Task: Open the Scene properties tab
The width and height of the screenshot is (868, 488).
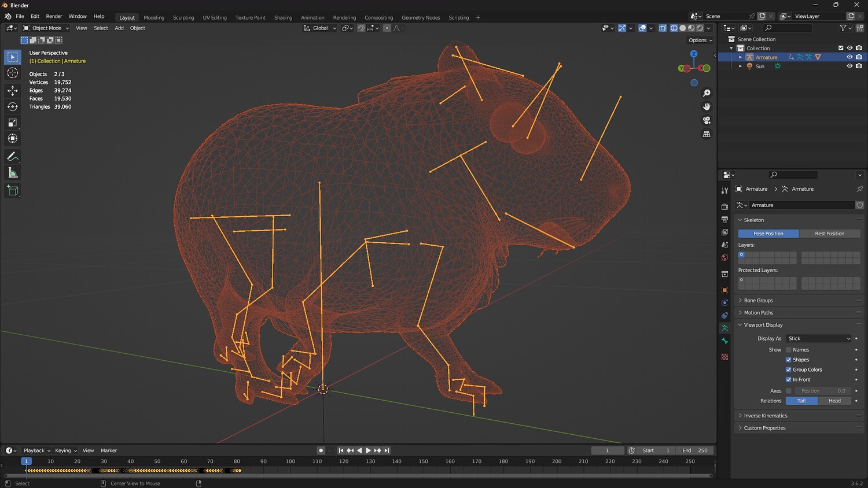Action: 724,245
